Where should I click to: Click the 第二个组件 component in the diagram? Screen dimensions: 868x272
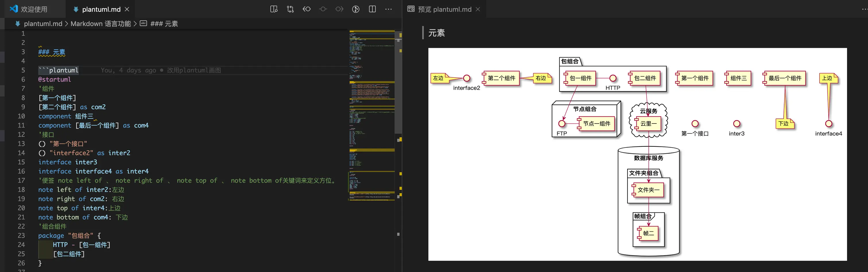[x=501, y=78]
